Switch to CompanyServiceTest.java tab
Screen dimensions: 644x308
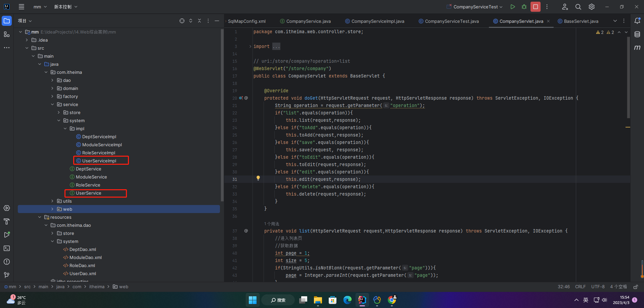[x=449, y=21]
